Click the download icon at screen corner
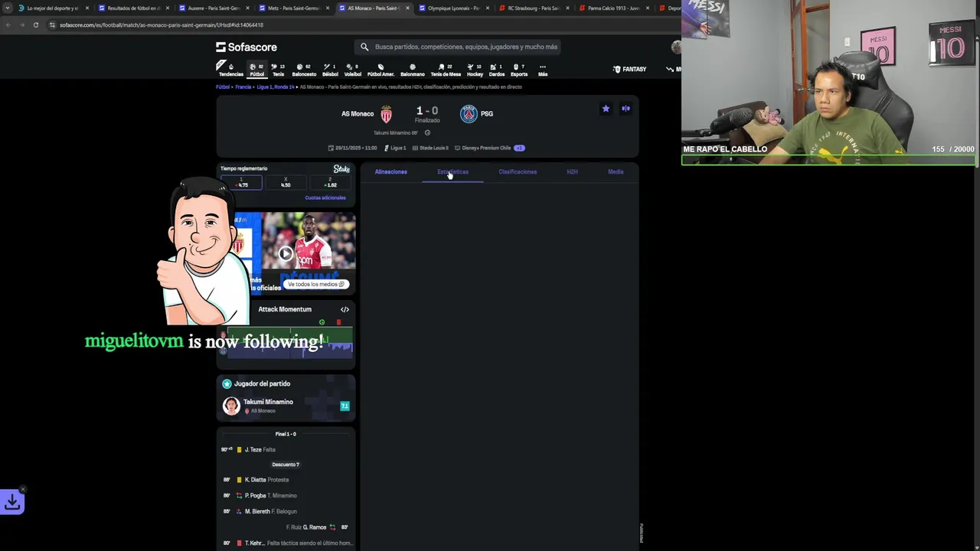980x551 pixels. coord(12,502)
